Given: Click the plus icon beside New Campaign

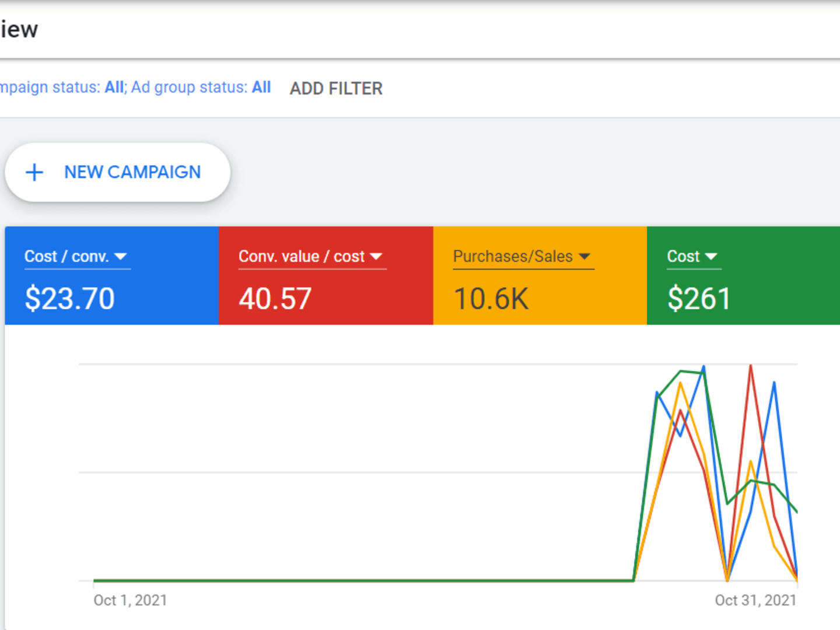Looking at the screenshot, I should [34, 172].
